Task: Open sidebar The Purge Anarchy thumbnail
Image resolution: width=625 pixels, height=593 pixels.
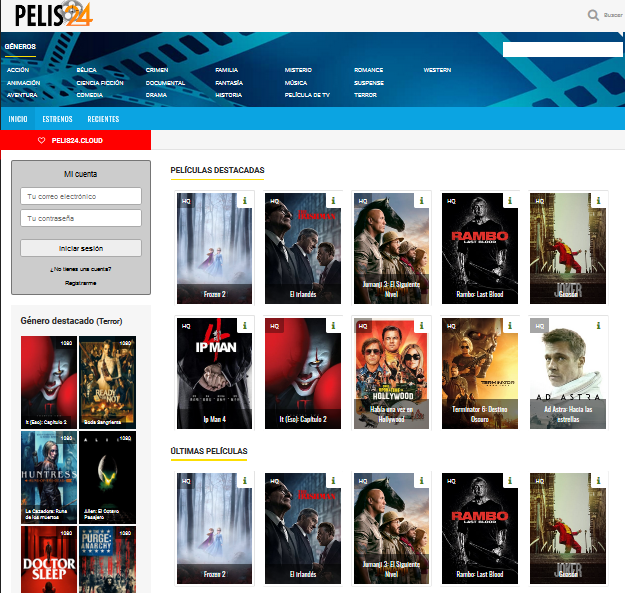Action: [x=108, y=560]
